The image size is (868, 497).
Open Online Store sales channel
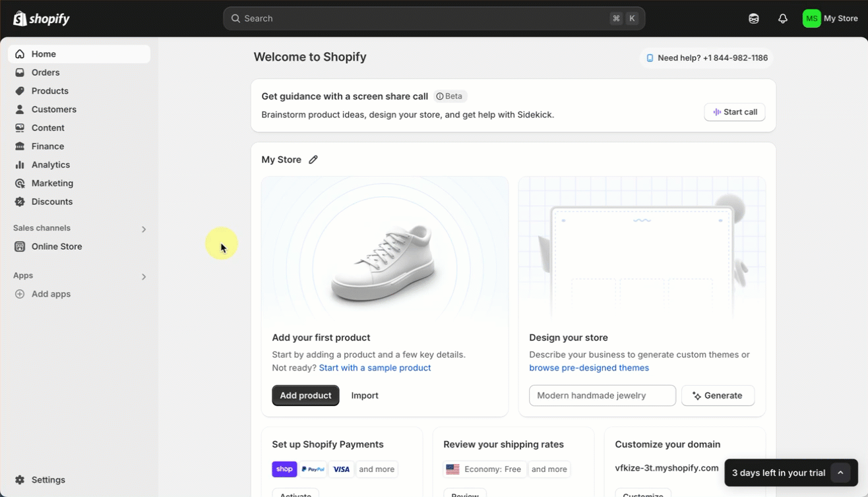(79, 247)
